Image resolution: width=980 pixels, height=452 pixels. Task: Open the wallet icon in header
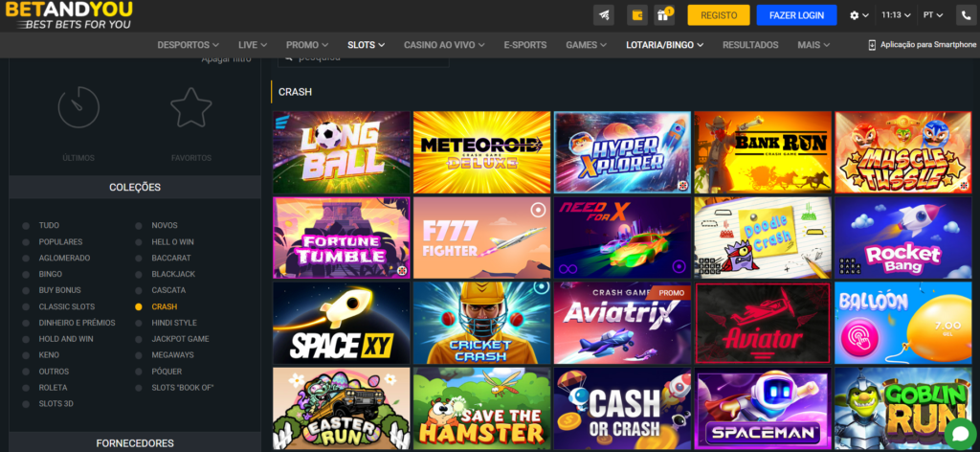637,15
